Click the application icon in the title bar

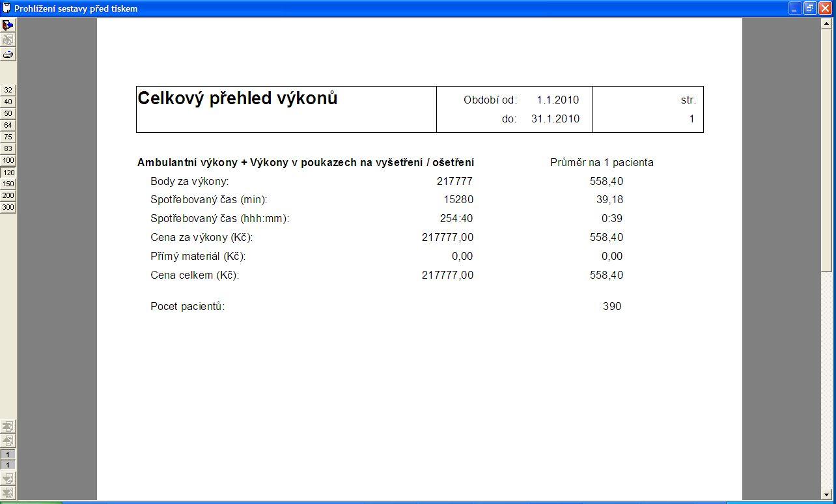7,8
